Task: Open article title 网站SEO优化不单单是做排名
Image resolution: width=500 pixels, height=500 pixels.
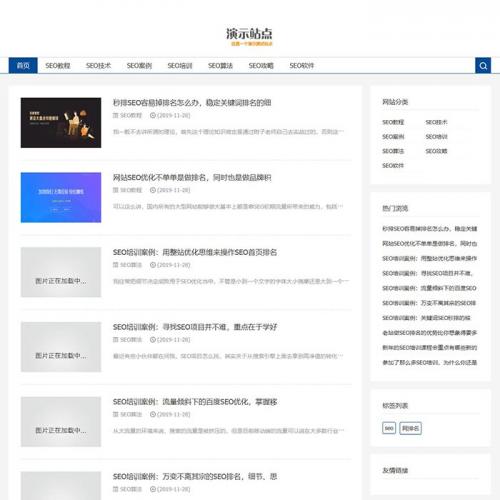Action: point(192,177)
